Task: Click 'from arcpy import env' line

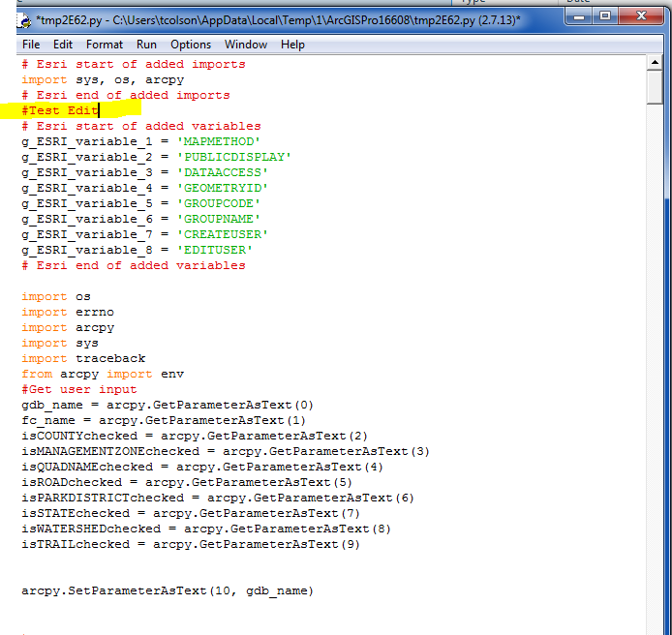Action: click(103, 374)
